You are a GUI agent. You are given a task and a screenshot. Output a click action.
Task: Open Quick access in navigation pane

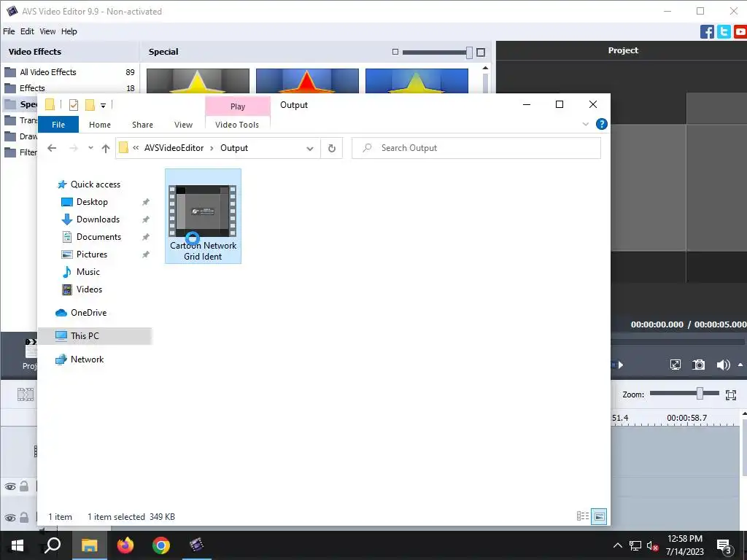96,184
